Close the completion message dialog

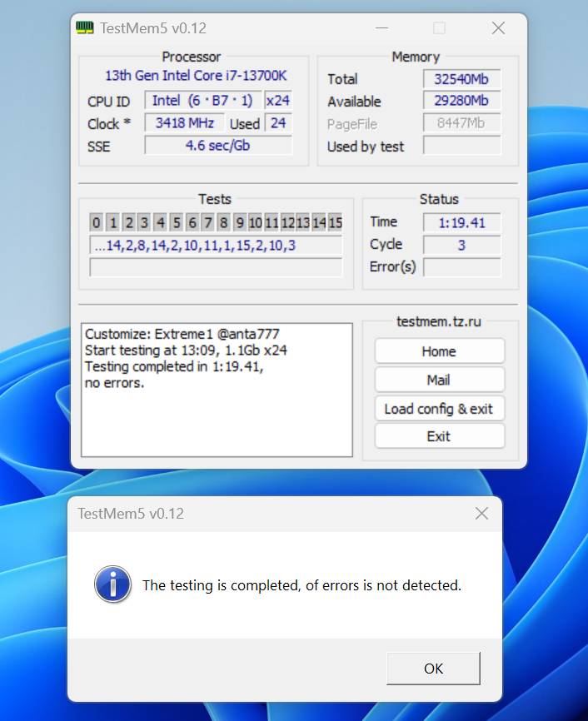[x=481, y=513]
